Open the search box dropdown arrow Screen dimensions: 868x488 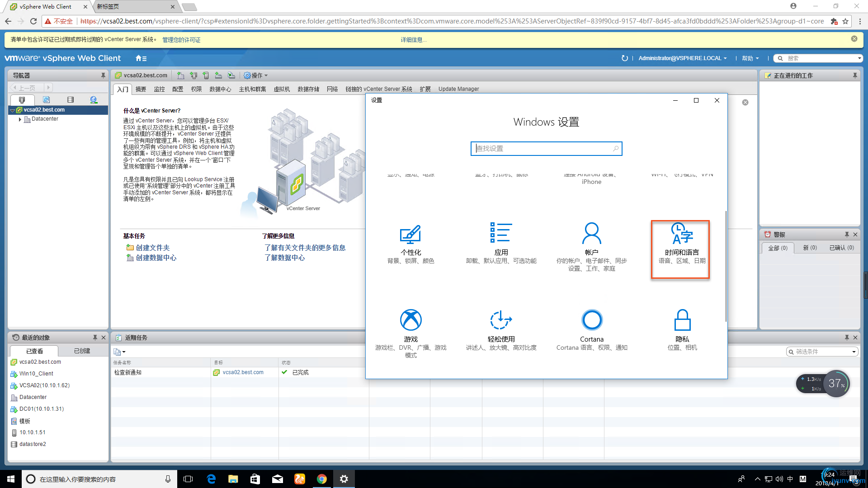click(859, 58)
